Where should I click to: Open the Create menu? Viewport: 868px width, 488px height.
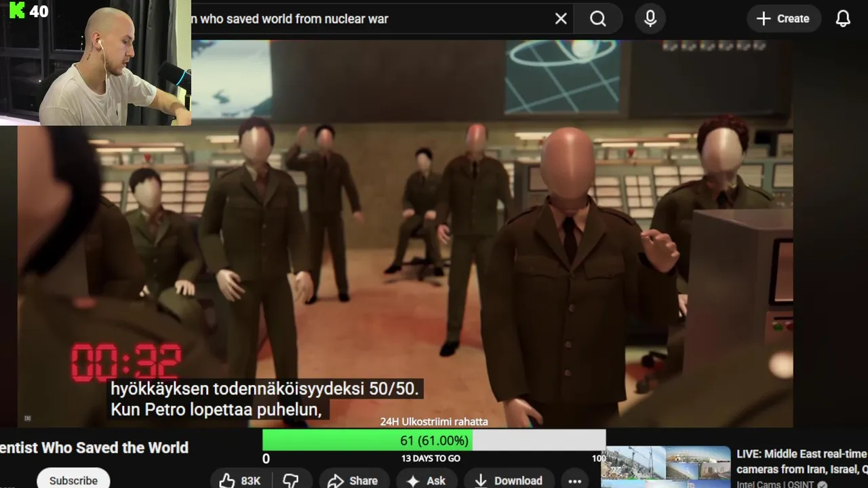click(x=784, y=19)
